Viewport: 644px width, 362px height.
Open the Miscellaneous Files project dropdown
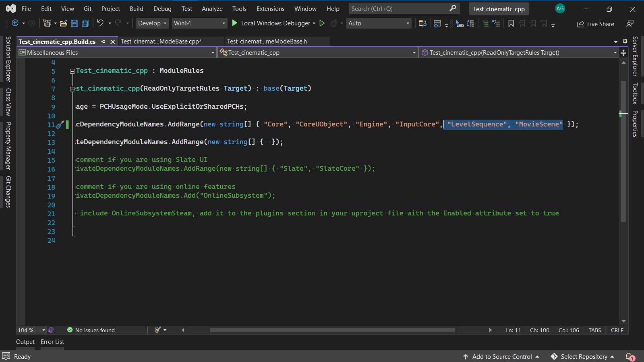pyautogui.click(x=117, y=53)
